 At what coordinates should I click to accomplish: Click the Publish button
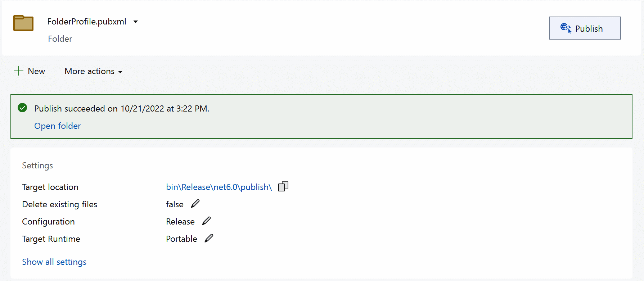(x=585, y=28)
